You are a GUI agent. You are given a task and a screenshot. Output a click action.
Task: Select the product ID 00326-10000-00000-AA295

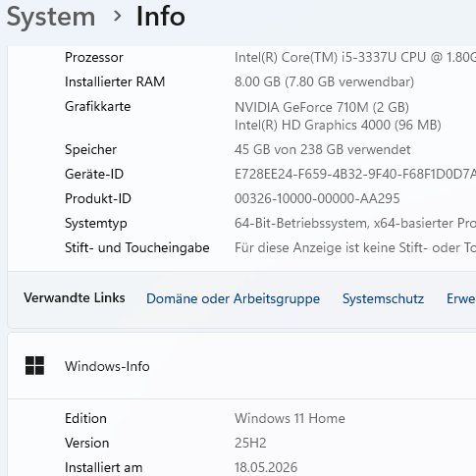[317, 198]
